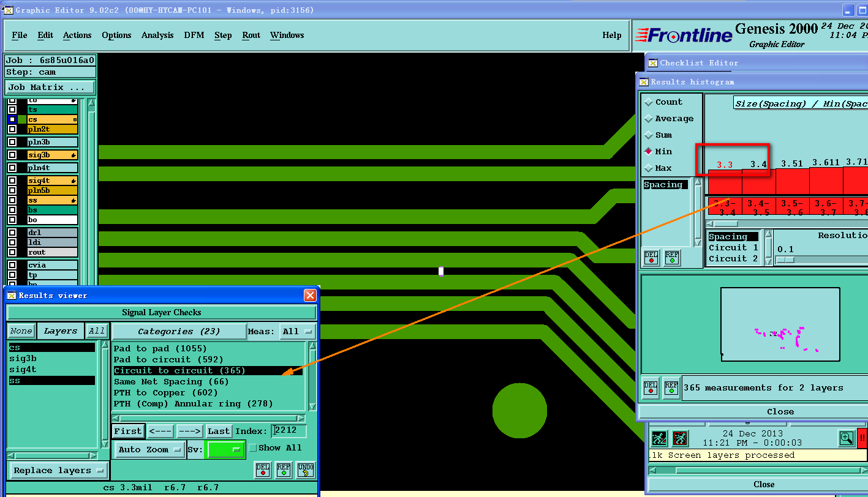Click drill marker icon on ss layer
868x497 pixels.
coord(74,200)
